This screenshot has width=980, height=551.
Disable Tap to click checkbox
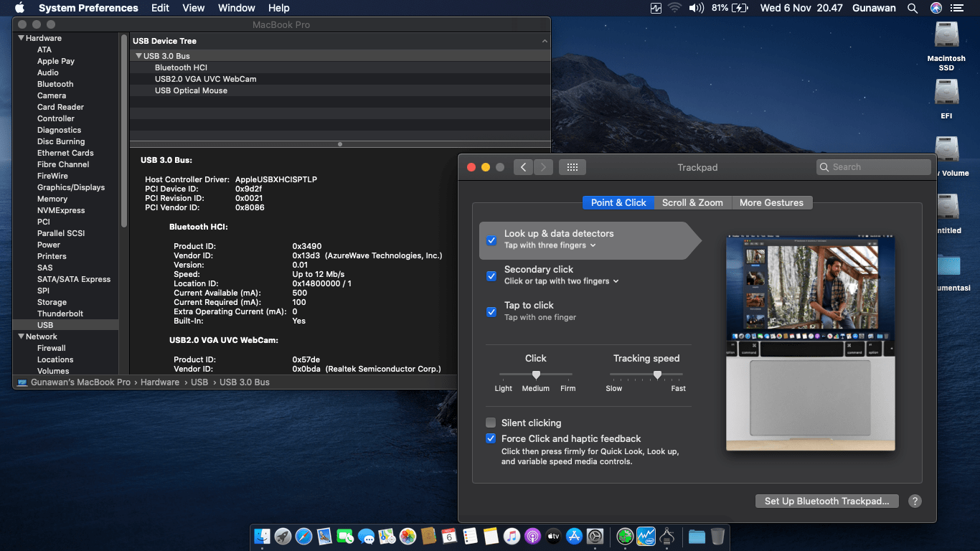point(491,311)
